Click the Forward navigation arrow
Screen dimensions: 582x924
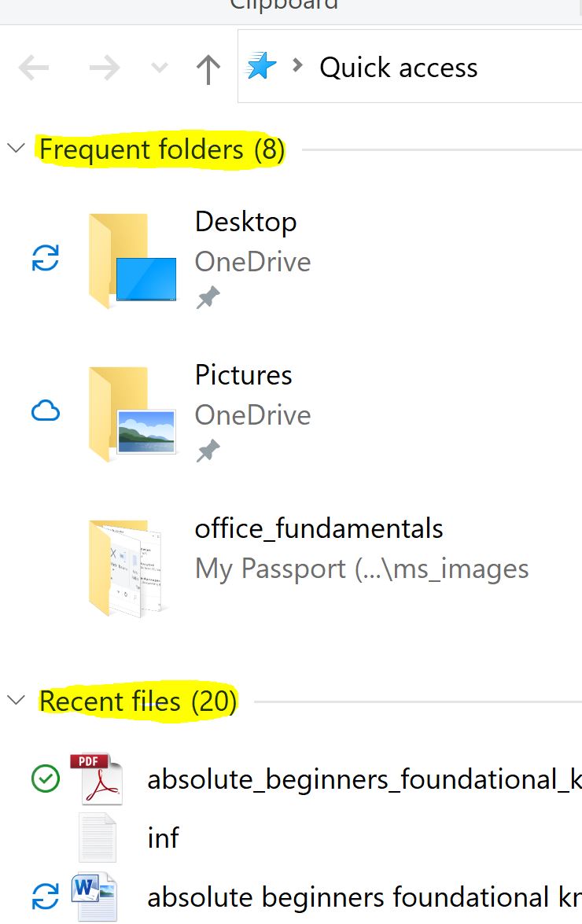pos(105,68)
